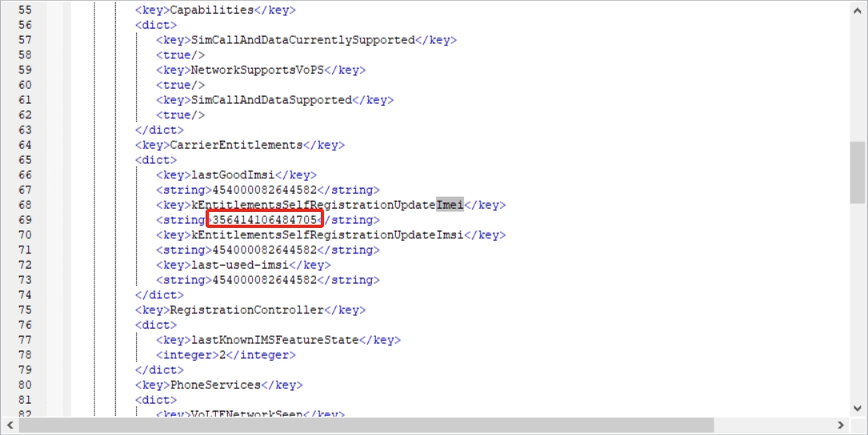Click the CarrierEntitlements key text
The height and width of the screenshot is (435, 868).
[x=235, y=145]
